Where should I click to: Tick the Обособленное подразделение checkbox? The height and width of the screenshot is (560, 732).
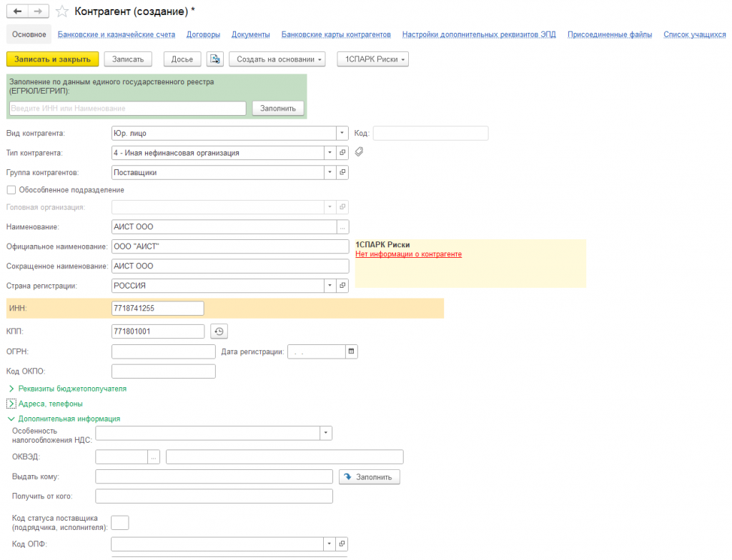11,190
